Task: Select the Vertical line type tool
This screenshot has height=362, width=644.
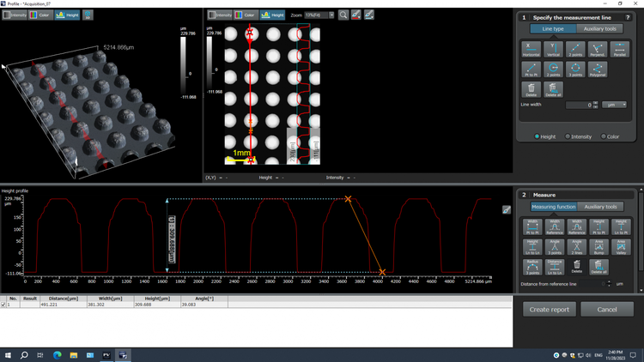Action: 554,50
